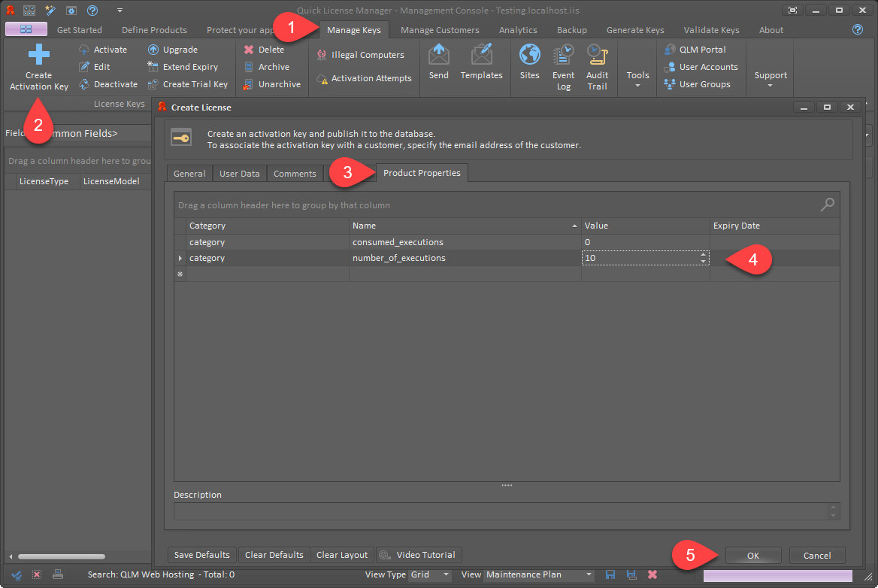Switch to the Get Started ribbon tab
This screenshot has width=878, height=588.
coord(80,30)
